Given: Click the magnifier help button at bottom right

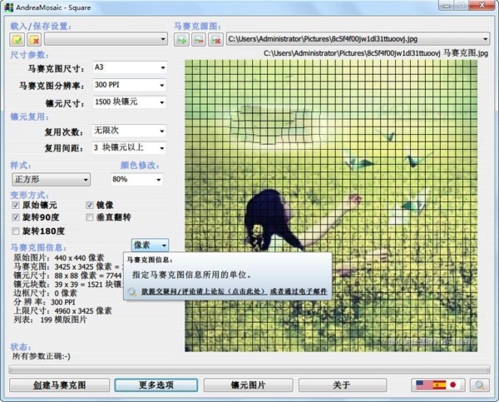Looking at the screenshot, I should click(480, 385).
